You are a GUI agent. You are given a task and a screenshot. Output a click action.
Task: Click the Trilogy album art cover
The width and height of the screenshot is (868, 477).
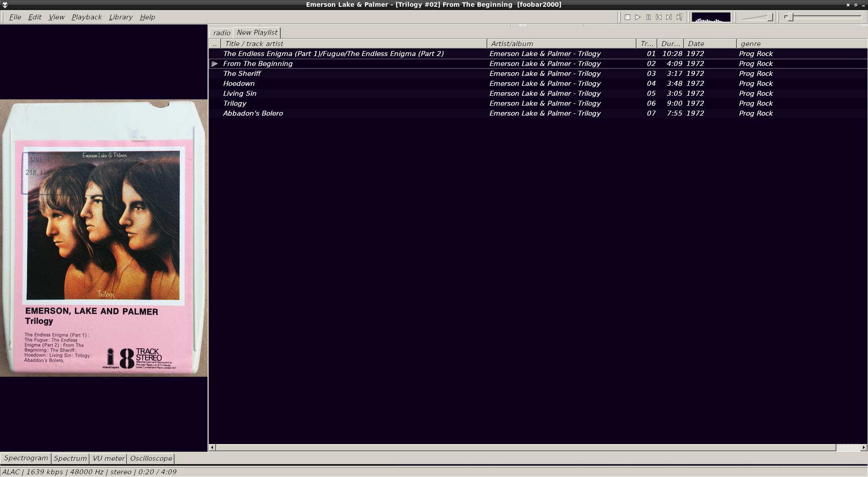(x=104, y=238)
